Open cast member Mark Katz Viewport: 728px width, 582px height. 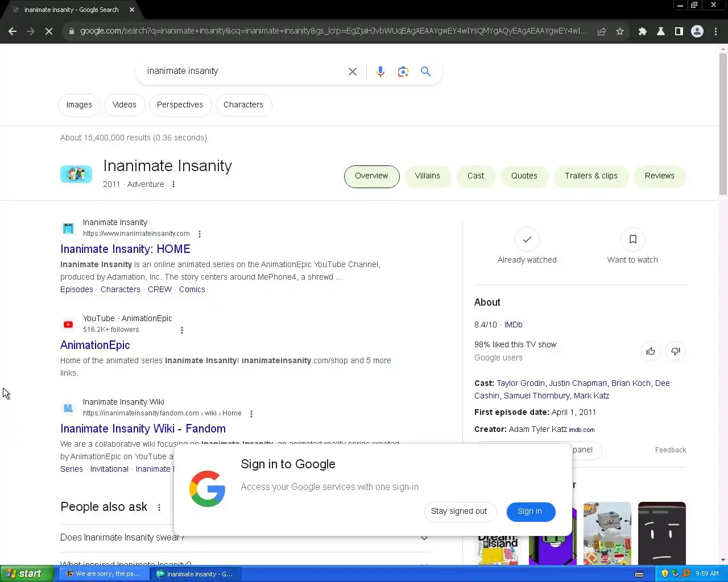coord(591,396)
